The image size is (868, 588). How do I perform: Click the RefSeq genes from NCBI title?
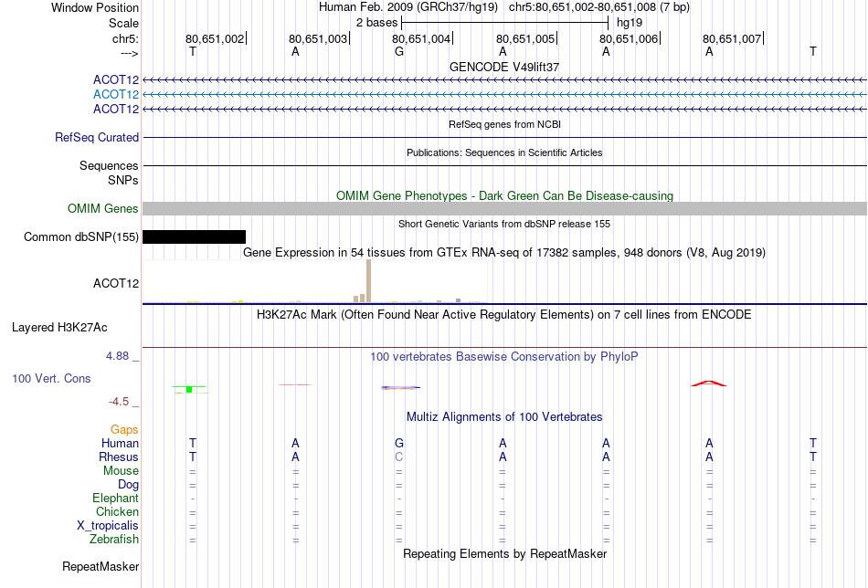[x=505, y=124]
